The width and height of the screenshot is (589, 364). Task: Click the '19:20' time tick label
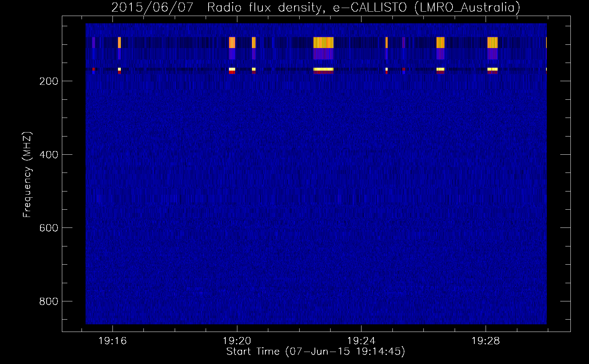[237, 341]
